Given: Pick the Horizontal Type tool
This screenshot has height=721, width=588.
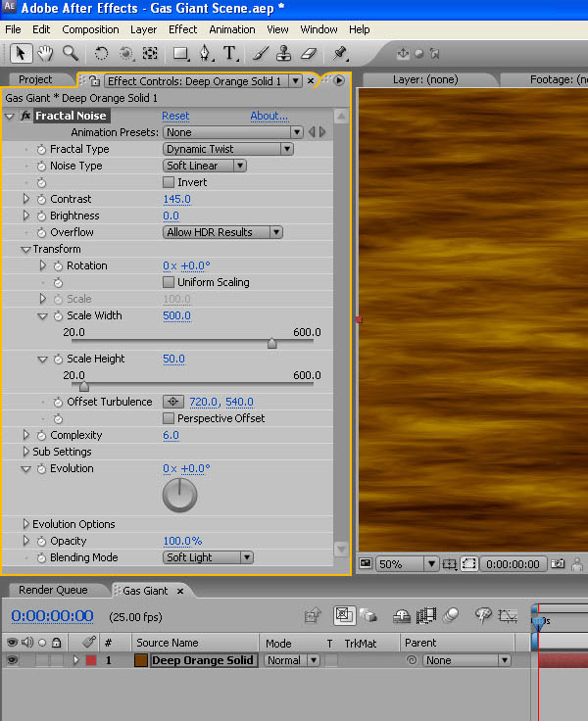Looking at the screenshot, I should click(230, 54).
